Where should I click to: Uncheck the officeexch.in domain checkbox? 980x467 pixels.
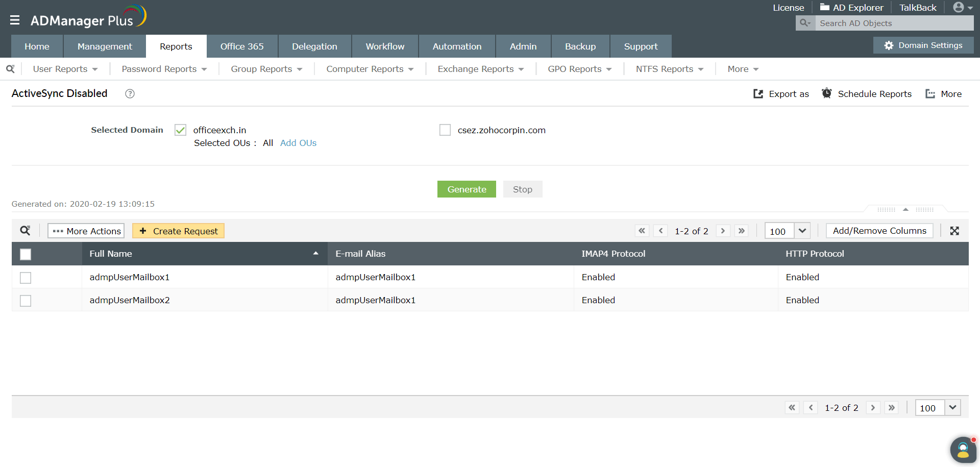click(x=180, y=130)
